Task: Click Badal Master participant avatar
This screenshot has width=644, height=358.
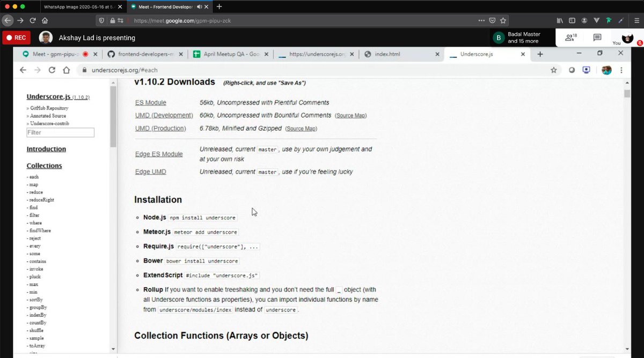Action: [x=499, y=38]
